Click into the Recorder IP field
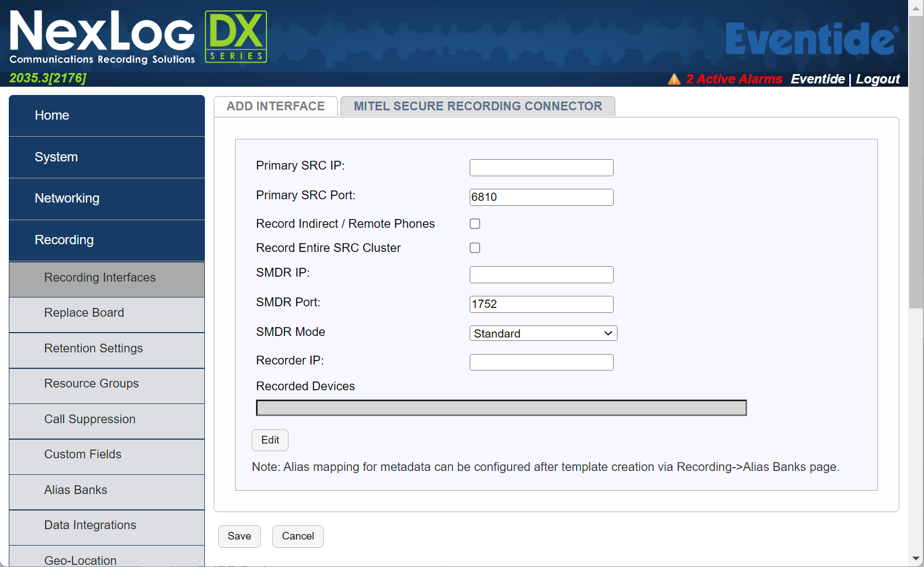This screenshot has height=567, width=924. (541, 362)
